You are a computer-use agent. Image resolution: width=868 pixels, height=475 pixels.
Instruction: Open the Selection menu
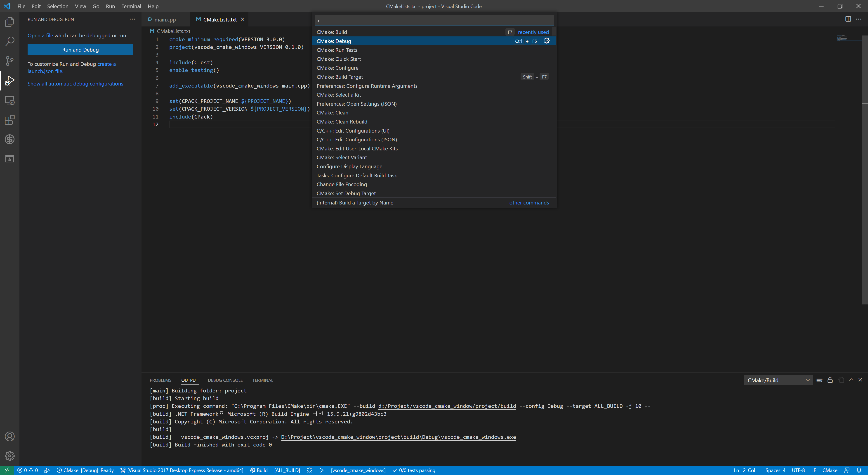coord(58,6)
